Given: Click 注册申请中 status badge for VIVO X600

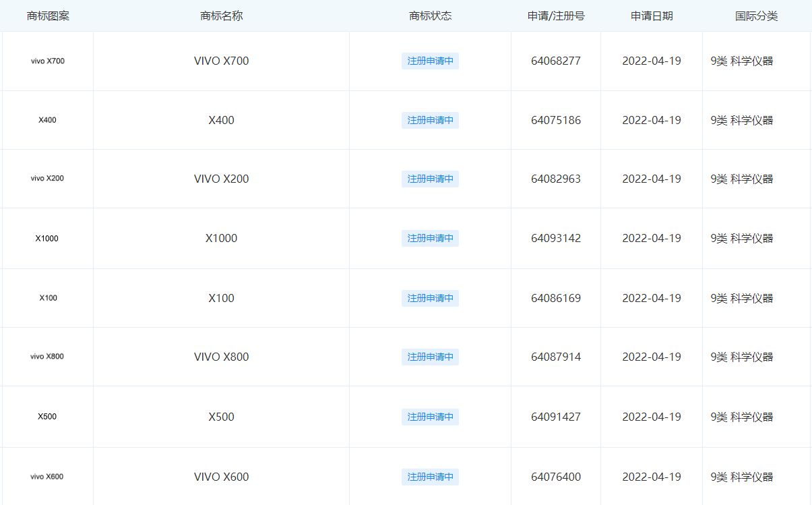Looking at the screenshot, I should (430, 477).
